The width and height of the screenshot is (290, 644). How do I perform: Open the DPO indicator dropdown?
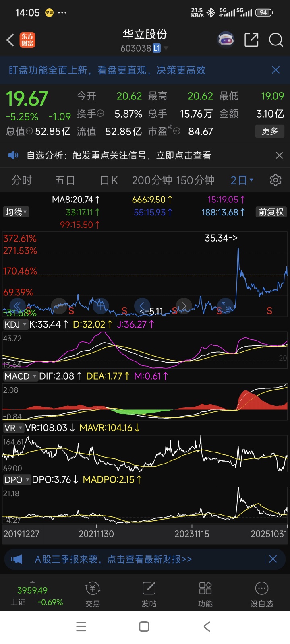click(17, 479)
